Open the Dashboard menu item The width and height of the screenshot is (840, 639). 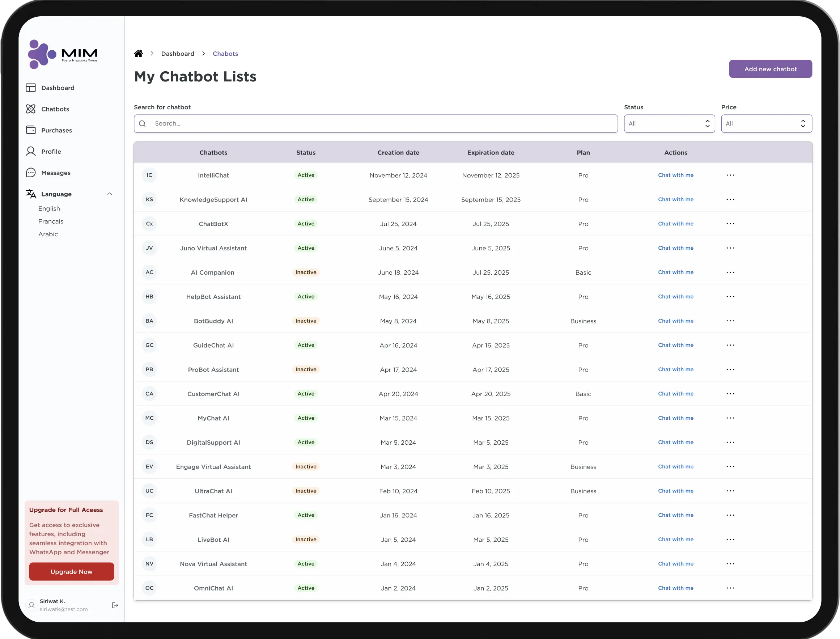pyautogui.click(x=58, y=88)
